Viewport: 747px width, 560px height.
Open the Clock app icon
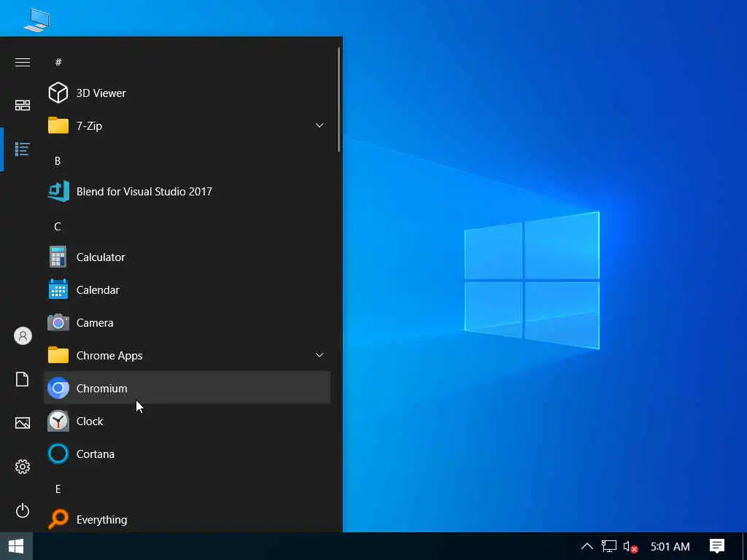58,421
